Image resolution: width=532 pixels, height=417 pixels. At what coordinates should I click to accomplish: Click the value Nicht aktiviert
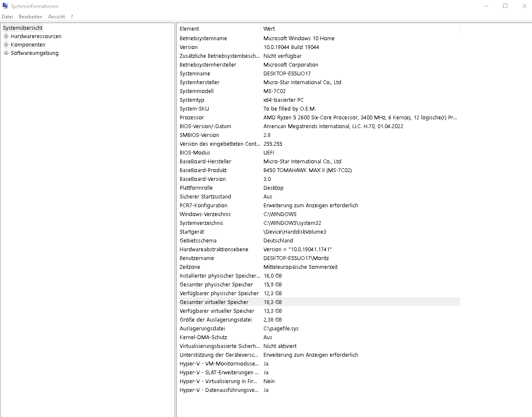coord(280,346)
